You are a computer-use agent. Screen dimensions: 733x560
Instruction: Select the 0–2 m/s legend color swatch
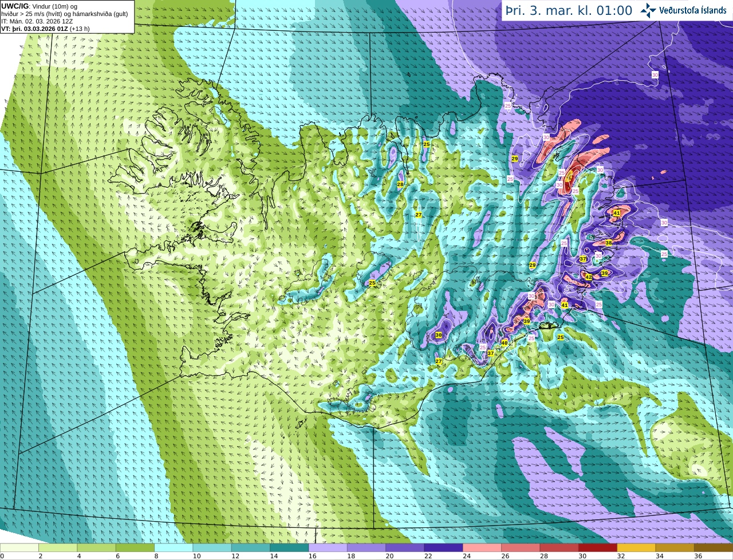pyautogui.click(x=19, y=547)
